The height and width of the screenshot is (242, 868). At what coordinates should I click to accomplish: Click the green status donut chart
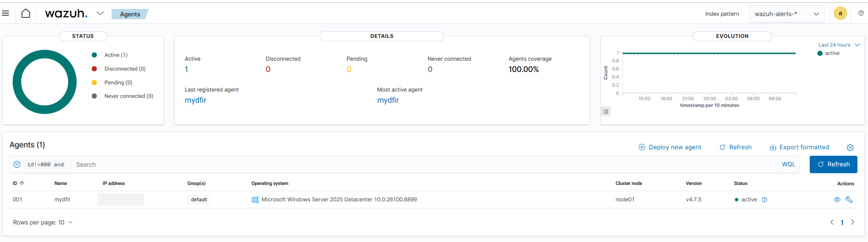(x=45, y=82)
